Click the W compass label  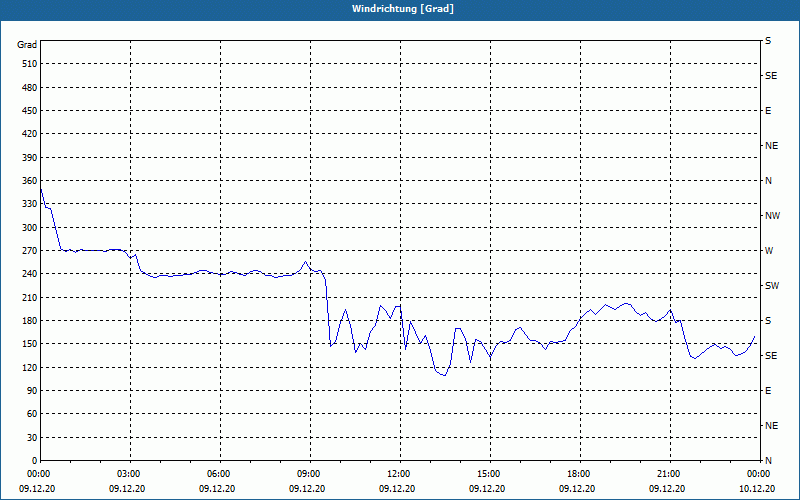(769, 251)
